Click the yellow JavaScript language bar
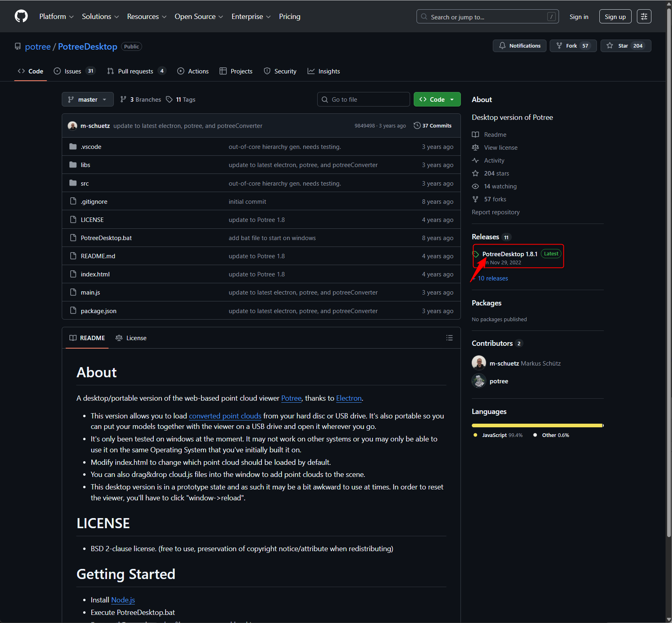 click(x=536, y=425)
